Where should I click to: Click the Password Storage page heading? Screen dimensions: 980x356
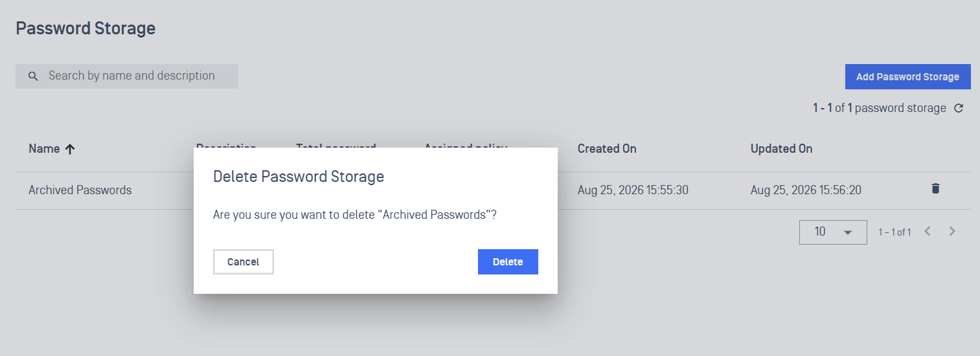(x=85, y=28)
